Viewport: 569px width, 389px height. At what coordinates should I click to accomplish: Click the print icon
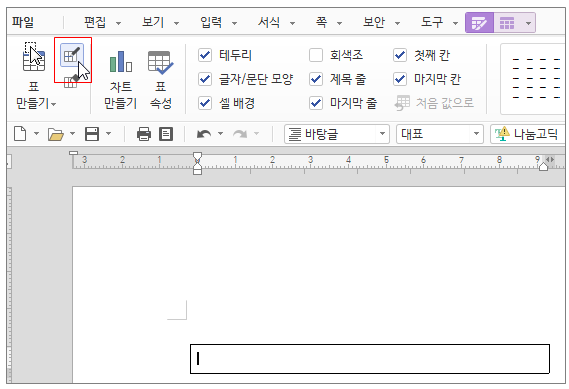144,134
